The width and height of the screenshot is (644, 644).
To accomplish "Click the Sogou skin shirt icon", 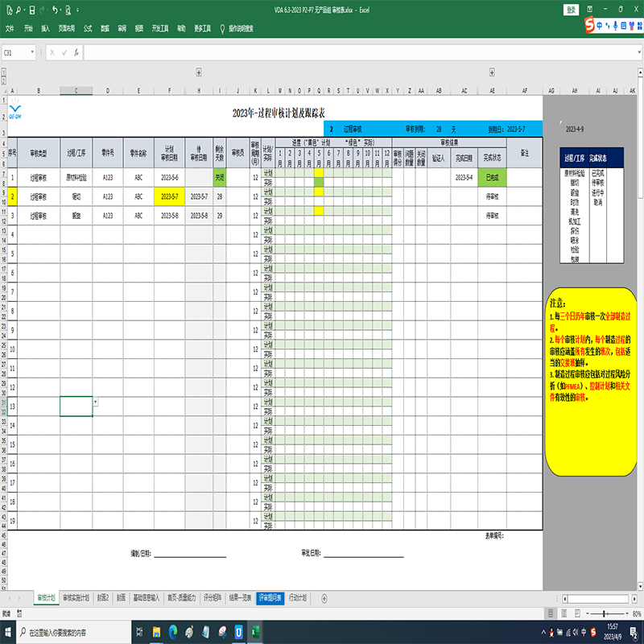I will pyautogui.click(x=631, y=26).
